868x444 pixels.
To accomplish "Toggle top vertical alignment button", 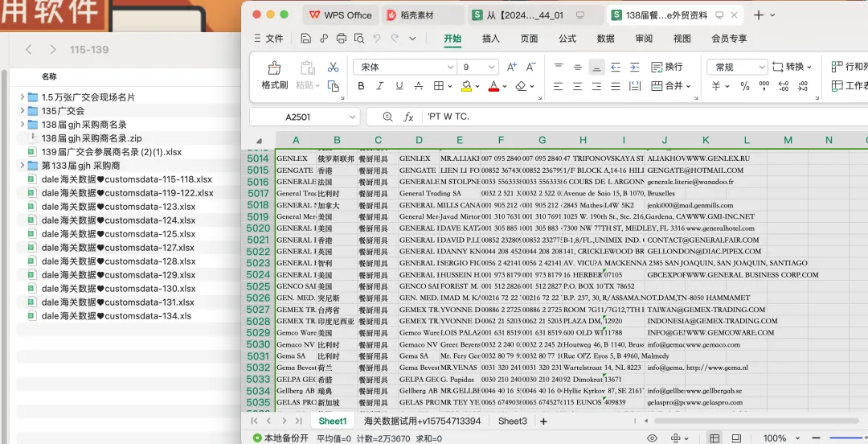I will point(558,67).
